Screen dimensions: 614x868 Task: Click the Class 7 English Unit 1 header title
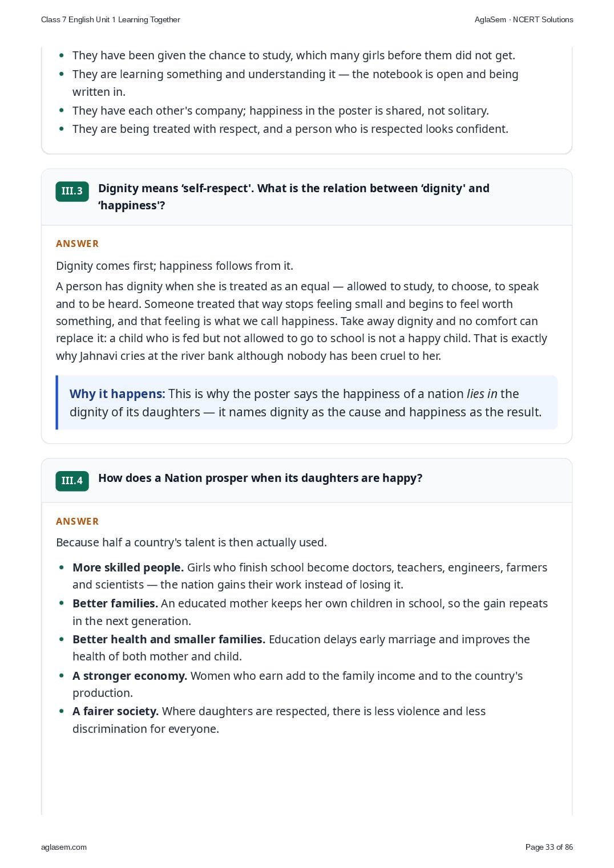tap(111, 19)
